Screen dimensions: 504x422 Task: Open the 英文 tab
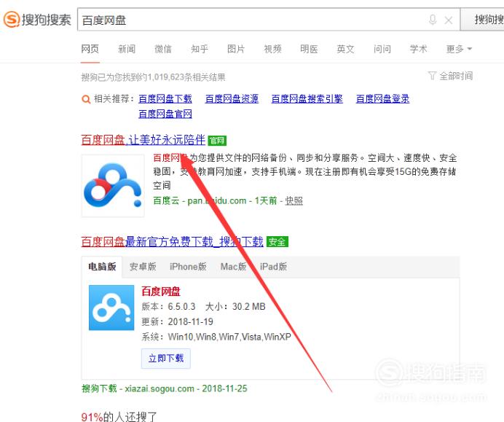345,50
